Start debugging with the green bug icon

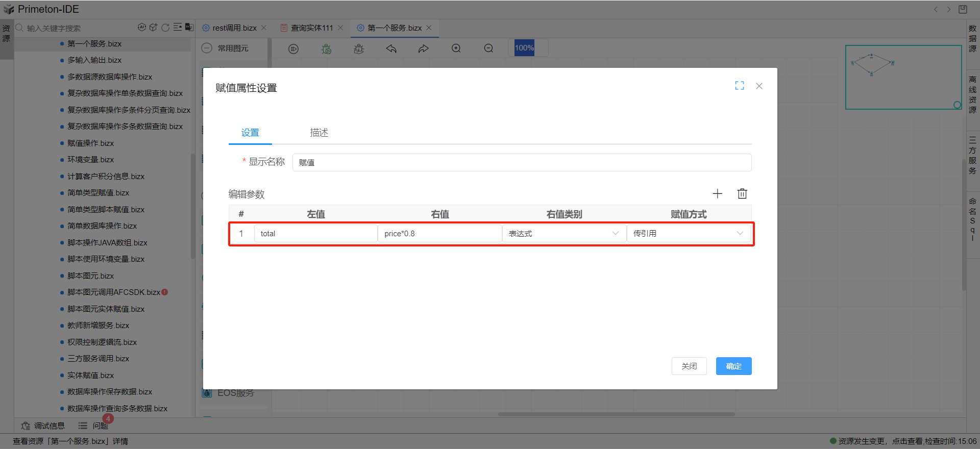point(326,49)
